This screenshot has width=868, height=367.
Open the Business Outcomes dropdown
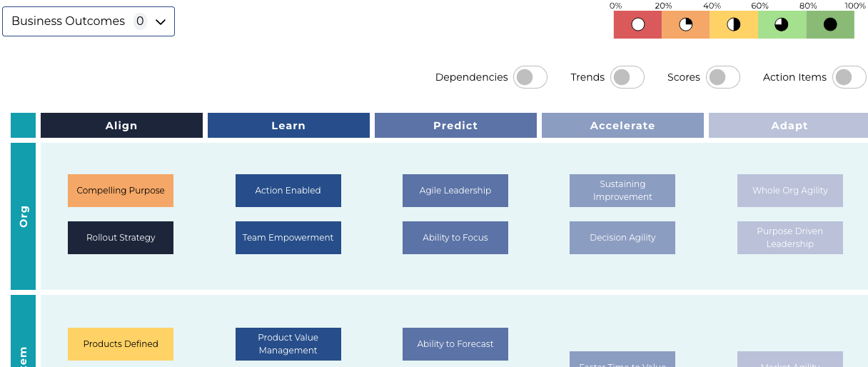click(x=89, y=21)
